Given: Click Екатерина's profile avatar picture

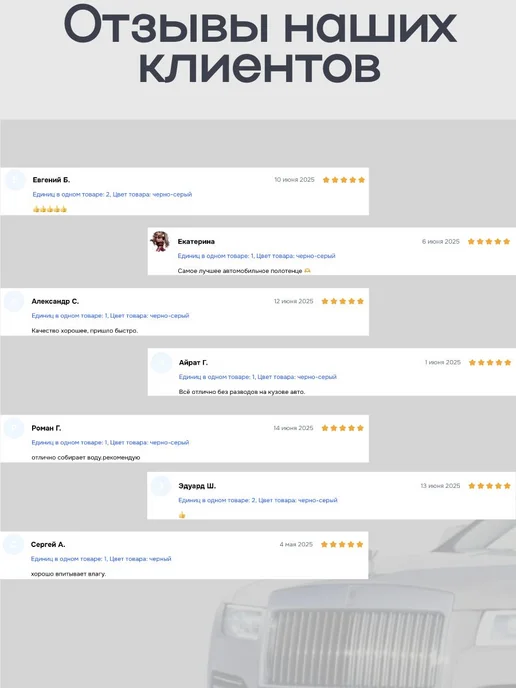Looking at the screenshot, I should click(x=160, y=241).
